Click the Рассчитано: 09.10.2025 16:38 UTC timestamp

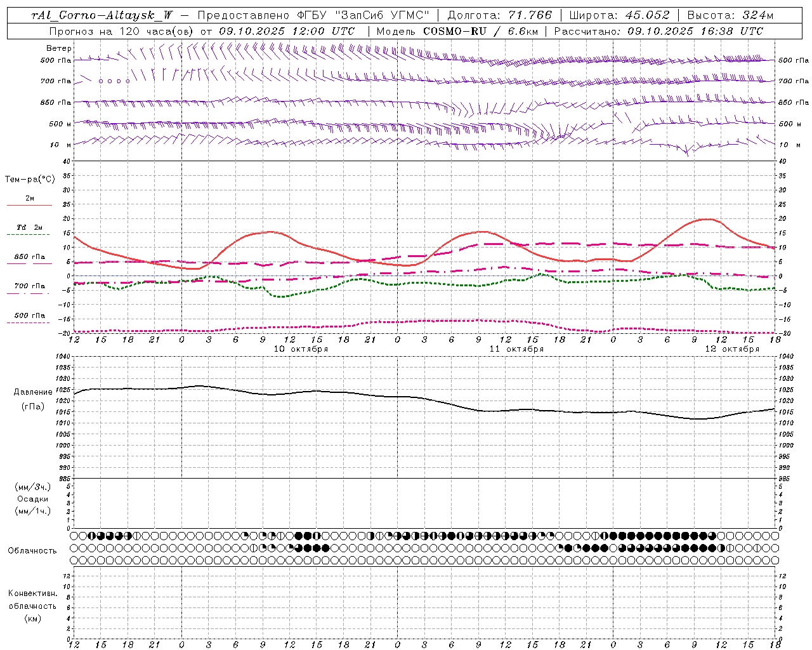pos(658,31)
